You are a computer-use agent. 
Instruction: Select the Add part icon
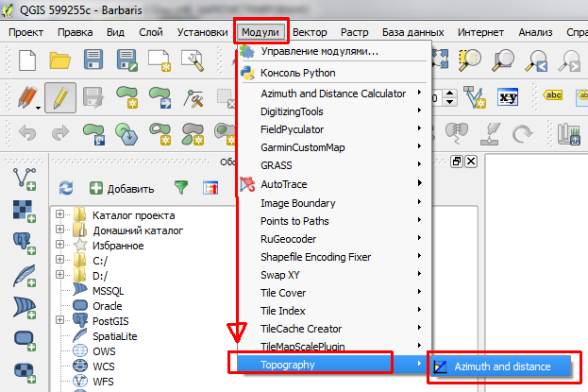(x=193, y=134)
